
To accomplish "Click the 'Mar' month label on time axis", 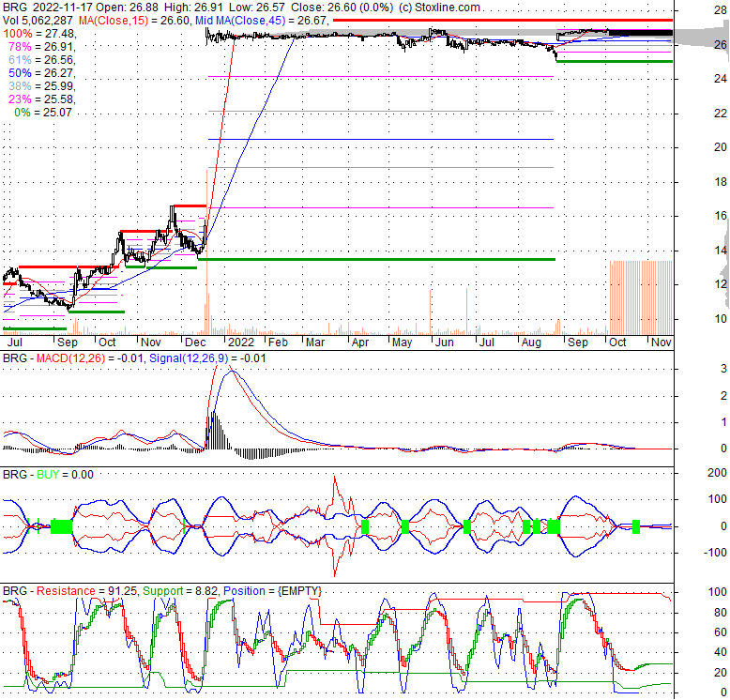I will point(315,342).
